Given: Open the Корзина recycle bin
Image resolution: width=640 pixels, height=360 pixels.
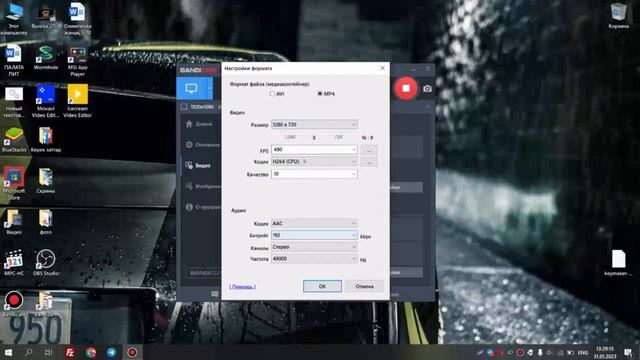Looking at the screenshot, I should (618, 16).
